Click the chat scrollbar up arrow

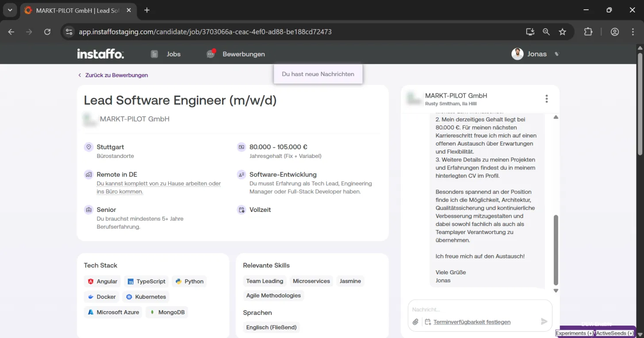(556, 117)
